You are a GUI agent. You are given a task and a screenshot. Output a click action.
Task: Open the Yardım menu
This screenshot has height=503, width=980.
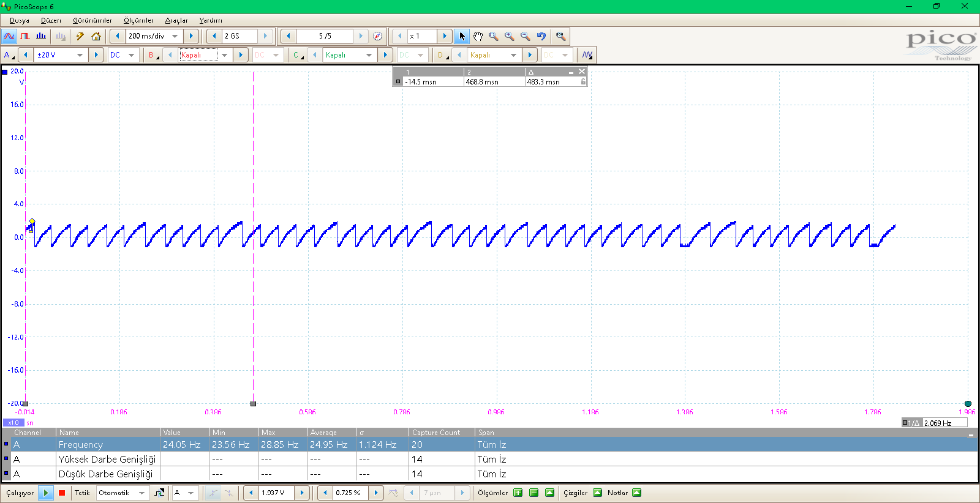(211, 20)
